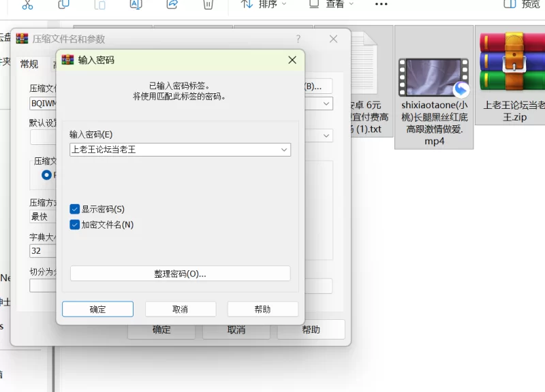Select the radio button under 压缩文件格式
This screenshot has width=545, height=392.
pos(47,175)
